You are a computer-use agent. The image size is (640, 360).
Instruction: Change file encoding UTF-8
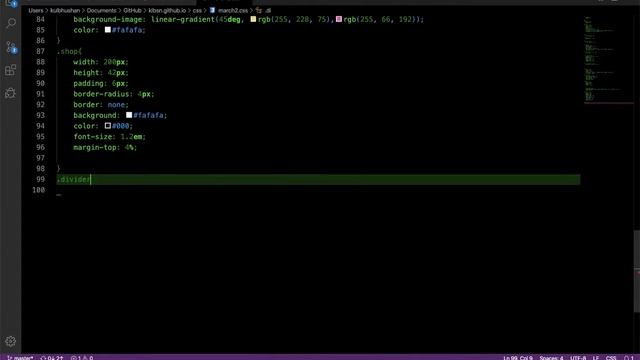pyautogui.click(x=578, y=358)
